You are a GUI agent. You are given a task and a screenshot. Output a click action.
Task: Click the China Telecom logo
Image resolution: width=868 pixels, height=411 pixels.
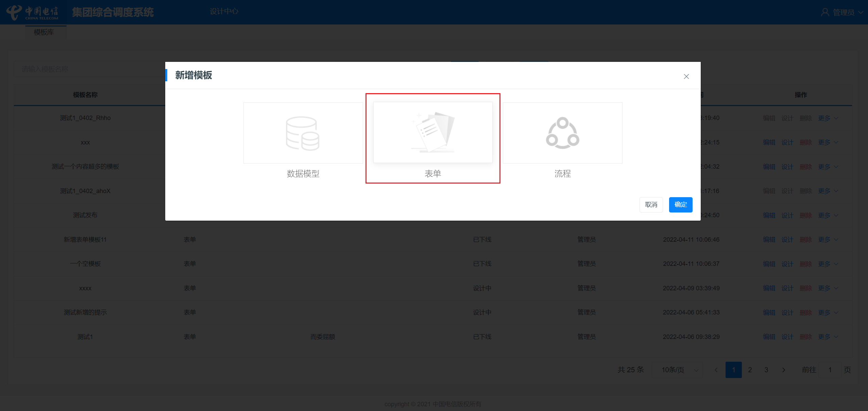tap(33, 13)
